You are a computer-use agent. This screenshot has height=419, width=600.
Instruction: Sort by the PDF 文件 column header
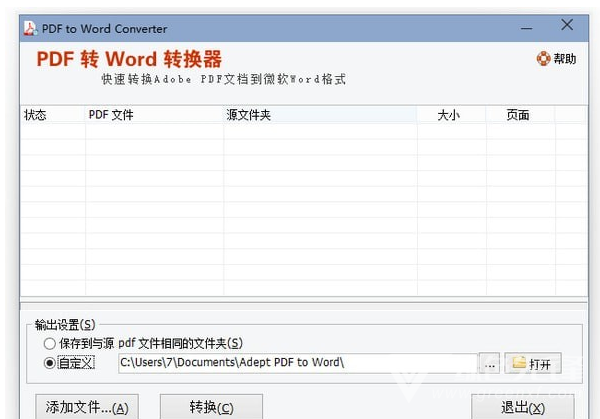click(x=155, y=115)
